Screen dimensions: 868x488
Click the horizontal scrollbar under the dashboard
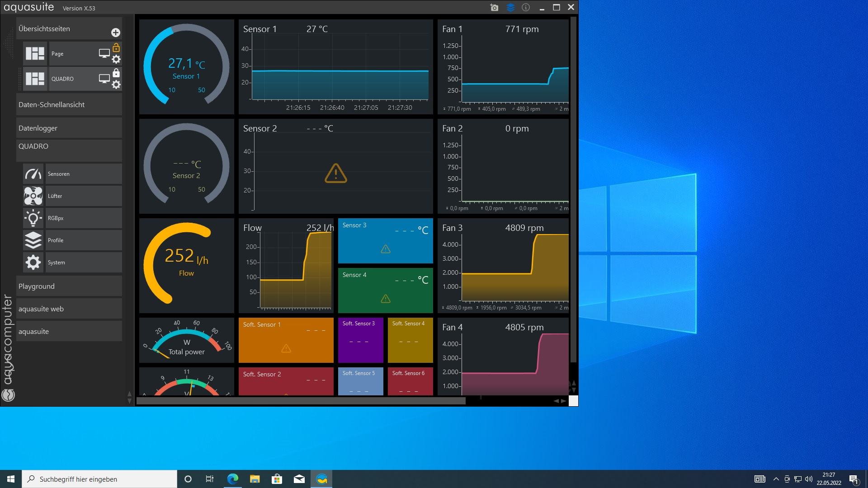coord(301,401)
